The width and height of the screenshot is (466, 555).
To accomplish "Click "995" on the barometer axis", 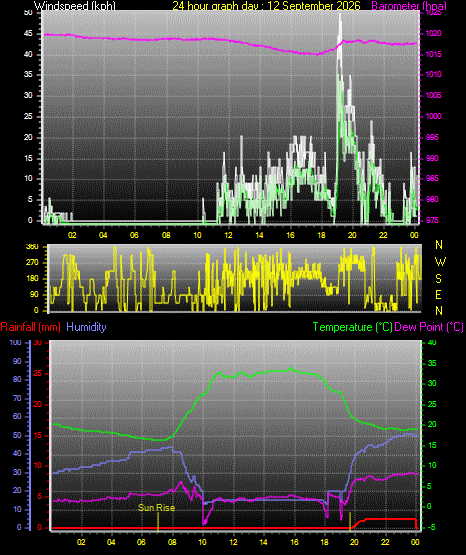I will 432,137.
